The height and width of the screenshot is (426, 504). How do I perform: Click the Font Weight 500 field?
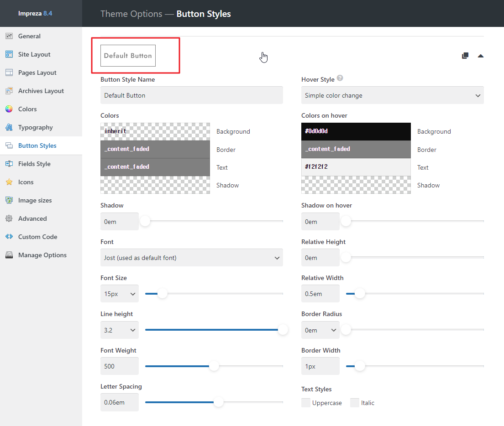coord(120,366)
